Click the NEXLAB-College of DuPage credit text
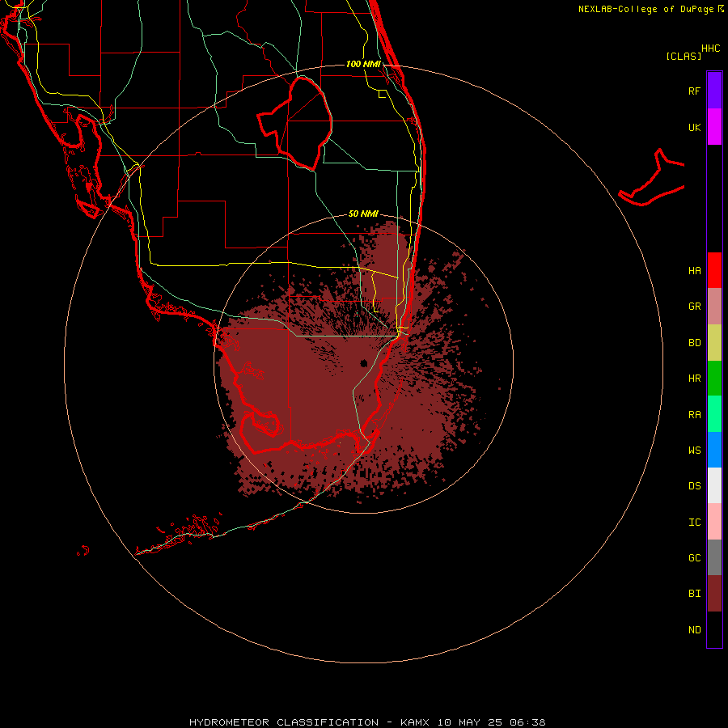Image resolution: width=728 pixels, height=728 pixels. pos(646,9)
